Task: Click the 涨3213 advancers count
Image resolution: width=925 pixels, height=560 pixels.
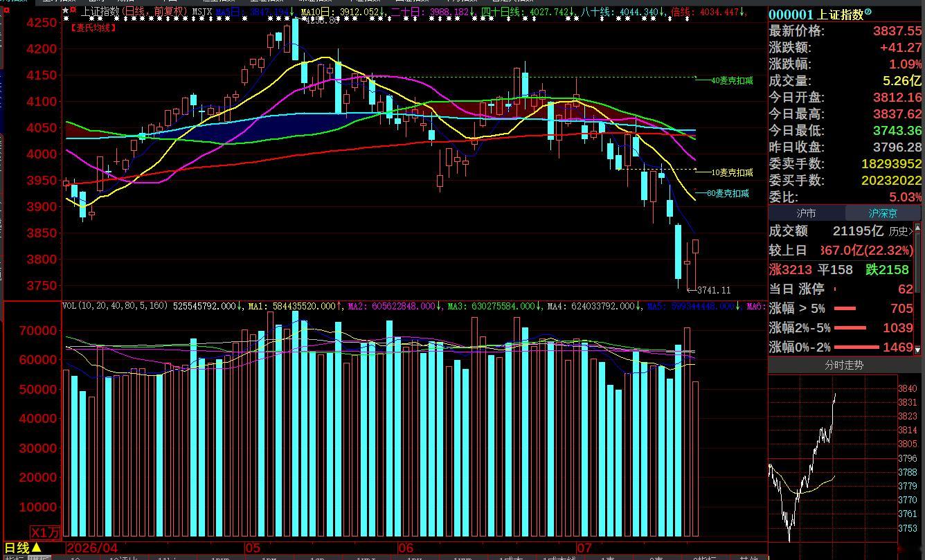Action: [790, 270]
